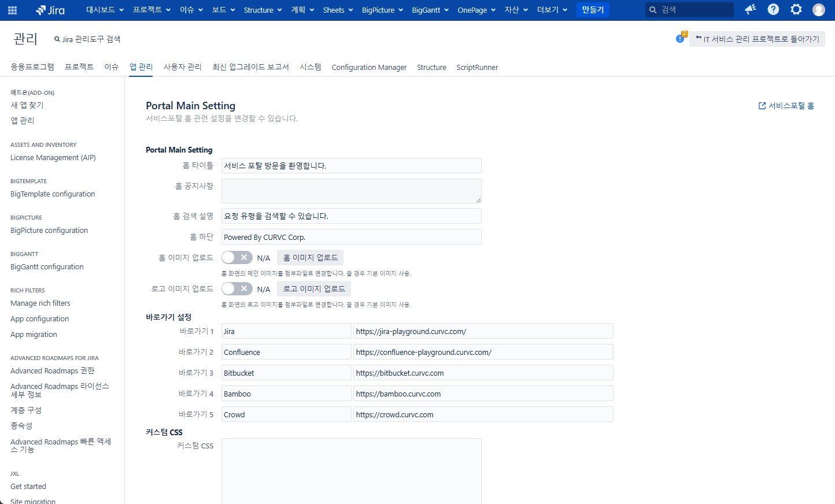Screen dimensions: 835x504
Task: Expand the 보드 dropdown menu
Action: click(x=224, y=10)
